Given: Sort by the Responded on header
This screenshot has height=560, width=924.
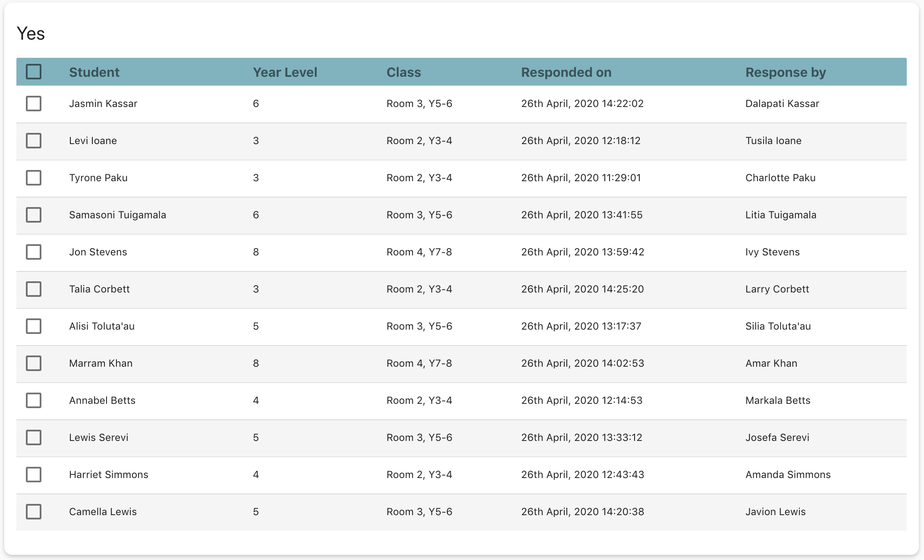Looking at the screenshot, I should pos(566,72).
